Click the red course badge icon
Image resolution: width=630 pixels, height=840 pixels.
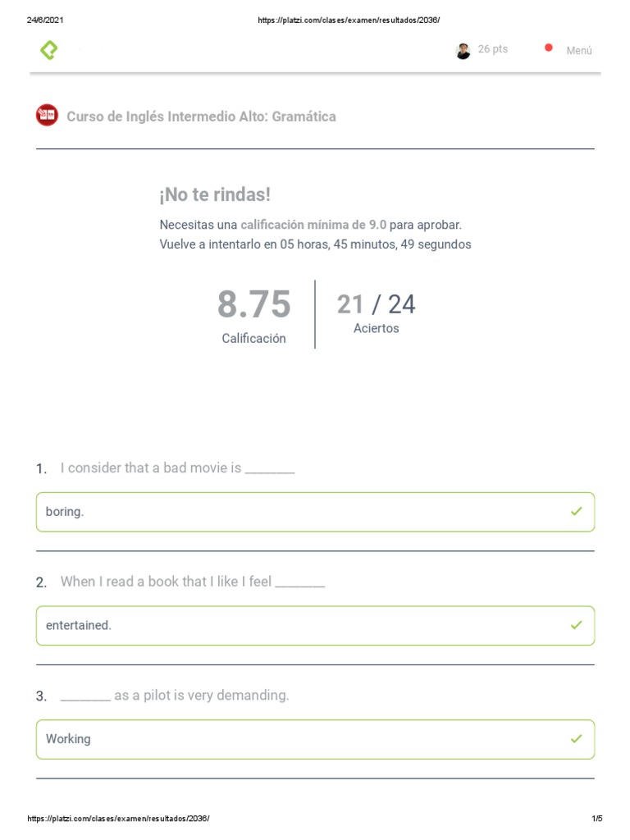click(x=47, y=115)
